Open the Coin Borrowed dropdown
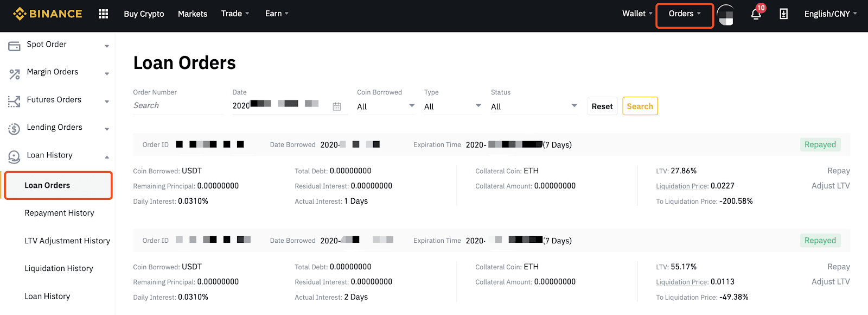Viewport: 868px width, 315px height. tap(386, 106)
